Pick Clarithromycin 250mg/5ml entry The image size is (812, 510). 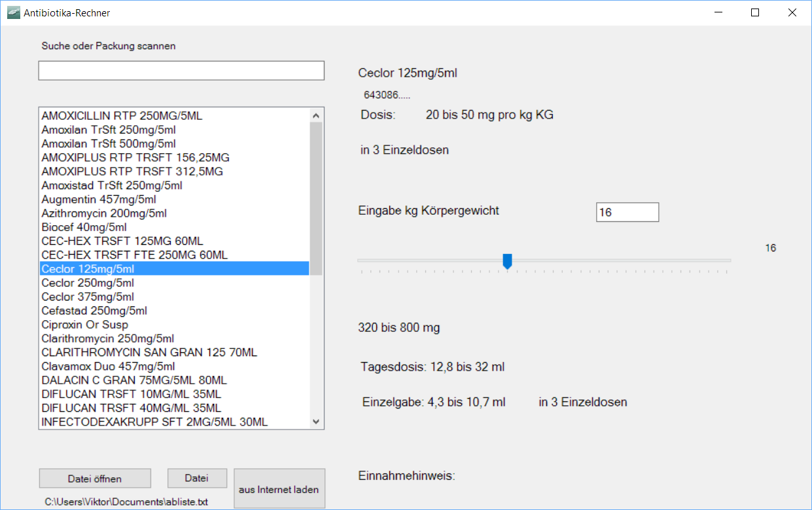tap(174, 338)
